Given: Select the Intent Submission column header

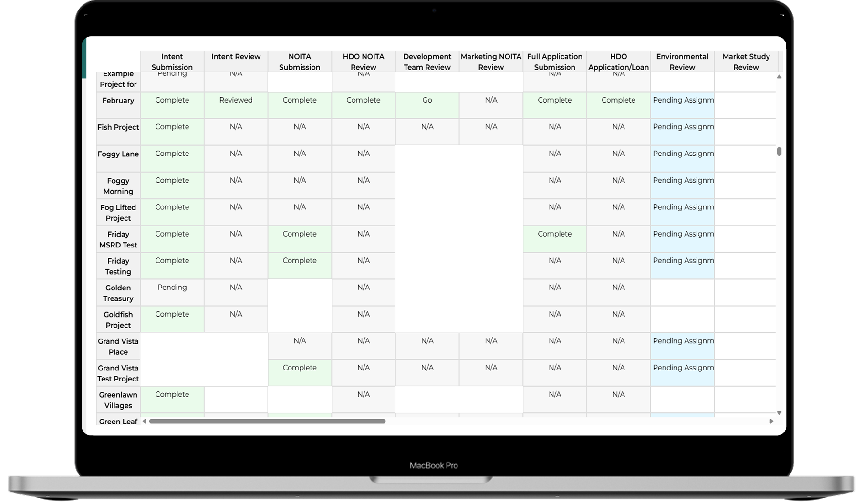Looking at the screenshot, I should point(172,62).
